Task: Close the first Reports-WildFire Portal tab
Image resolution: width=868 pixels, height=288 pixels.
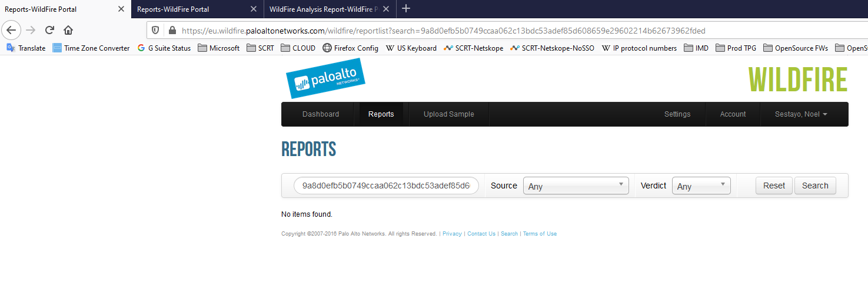Action: click(x=121, y=9)
